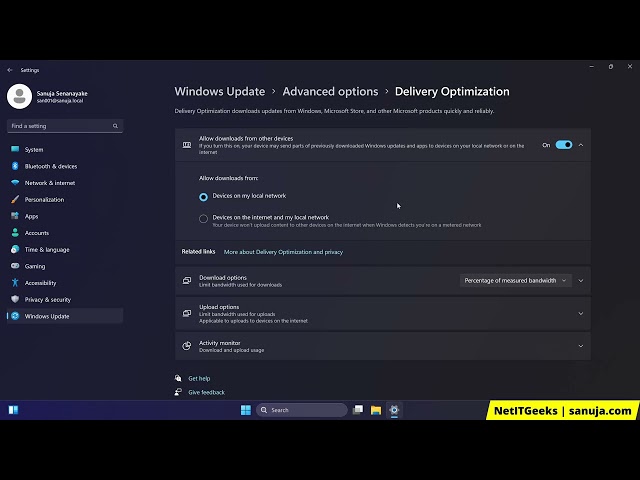Screen dimensions: 640x480
Task: Click the Allow downloads from label
Action: (x=229, y=178)
